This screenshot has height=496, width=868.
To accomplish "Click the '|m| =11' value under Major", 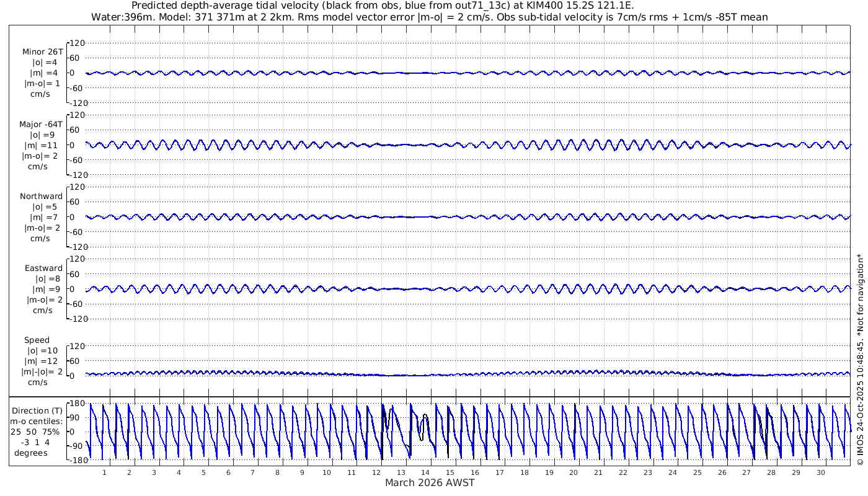I will (x=44, y=145).
